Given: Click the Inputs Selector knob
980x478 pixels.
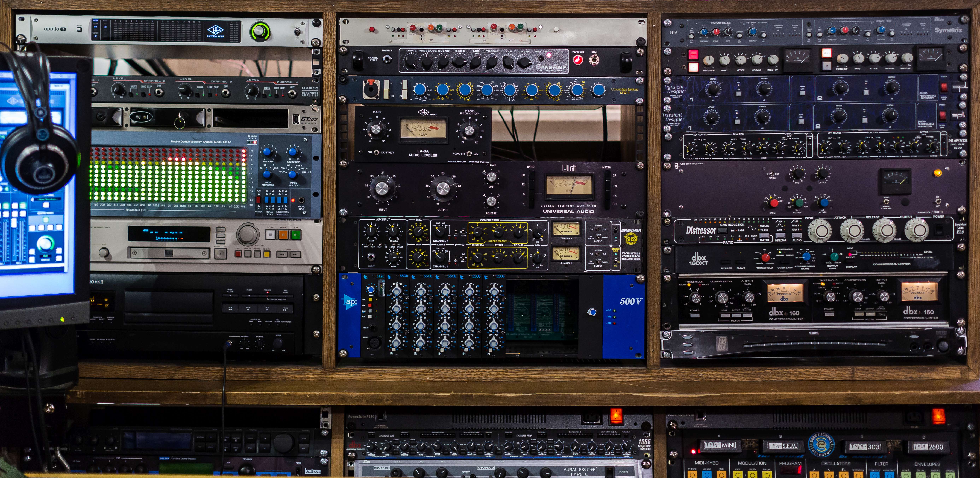Looking at the screenshot, I should 293,174.
